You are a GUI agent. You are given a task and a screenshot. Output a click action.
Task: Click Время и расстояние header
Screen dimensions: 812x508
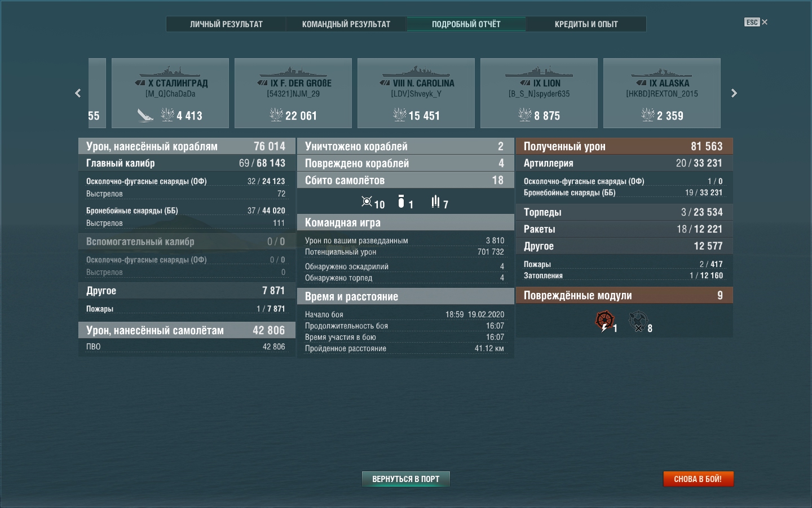click(x=405, y=296)
